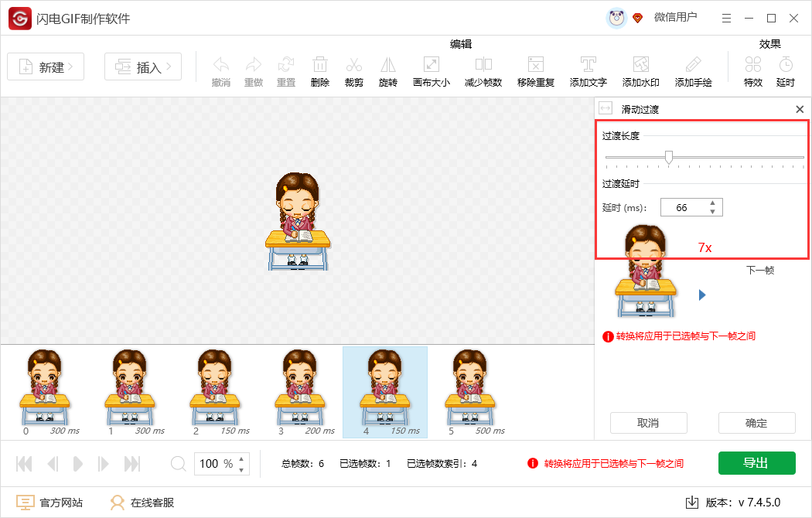Close the Slide Transition (滑动过渡) panel
The width and height of the screenshot is (812, 518).
(x=800, y=110)
